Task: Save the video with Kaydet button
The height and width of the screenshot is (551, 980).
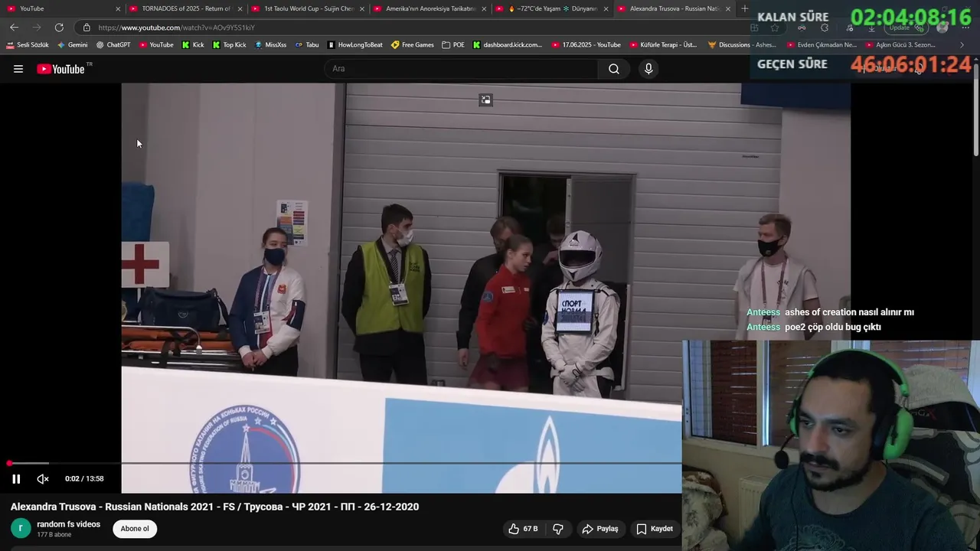Action: (655, 529)
